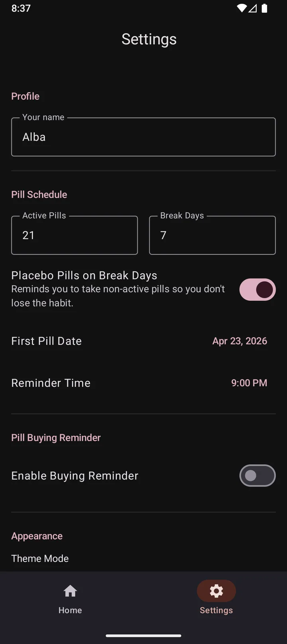Edit the Active Pills field

click(75, 235)
